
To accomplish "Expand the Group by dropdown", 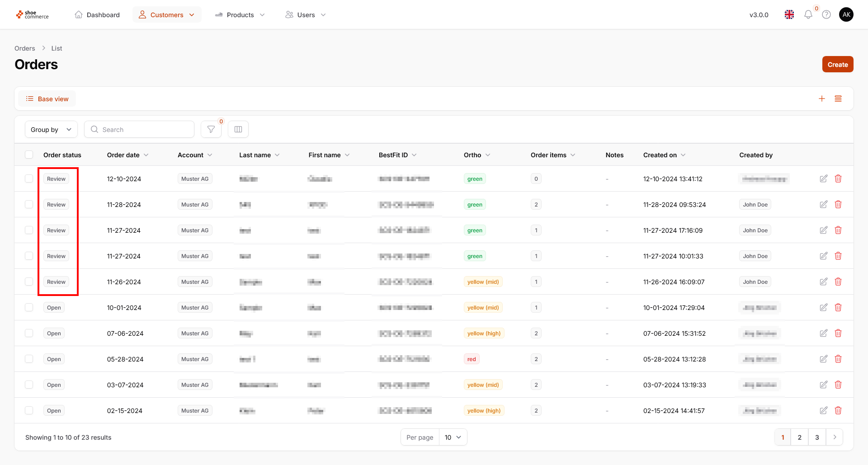I will tap(51, 130).
